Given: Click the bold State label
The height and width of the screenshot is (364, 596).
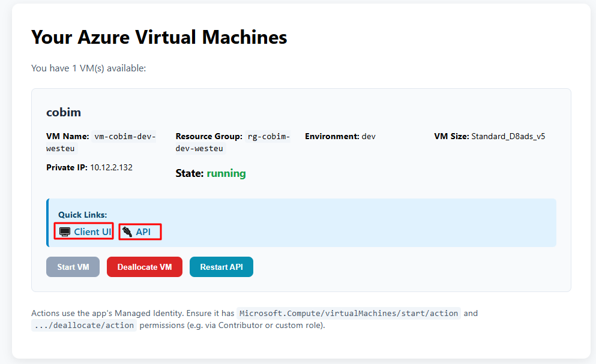Looking at the screenshot, I should pos(189,173).
